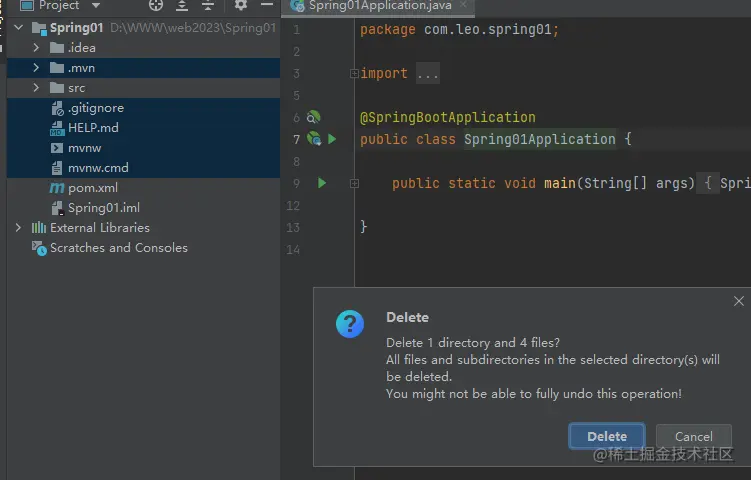Click the Spring bean gutter icon on line 6
Image resolution: width=751 pixels, height=480 pixels.
point(313,117)
